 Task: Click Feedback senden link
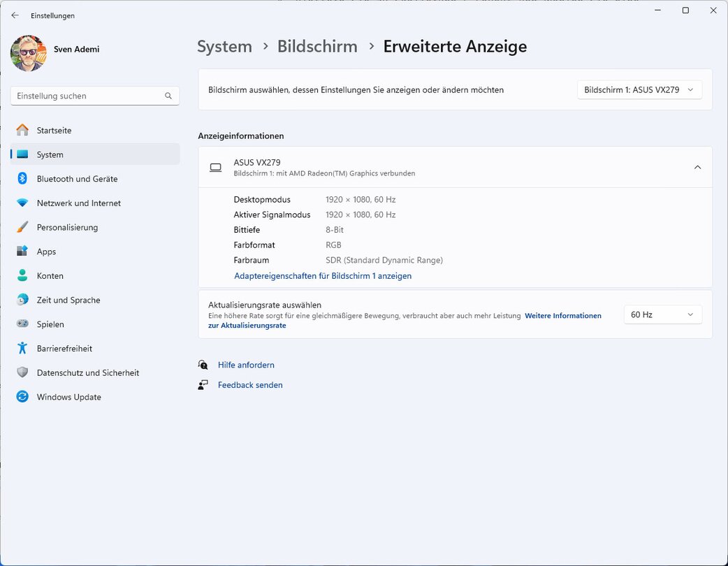tap(250, 385)
